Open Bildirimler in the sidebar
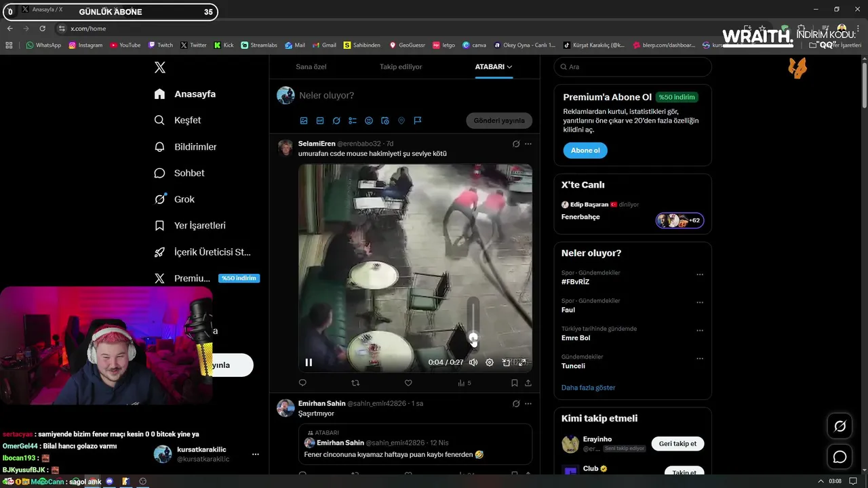The image size is (868, 488). (x=186, y=146)
